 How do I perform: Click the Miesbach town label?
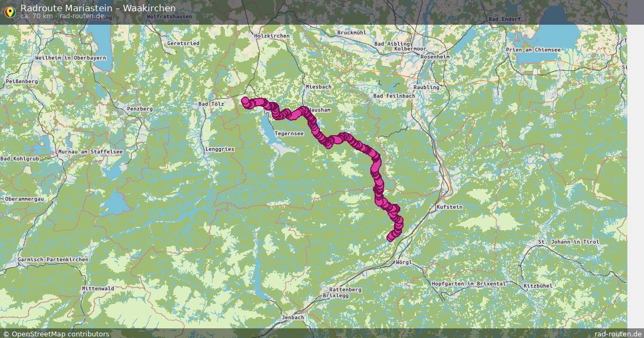point(318,86)
